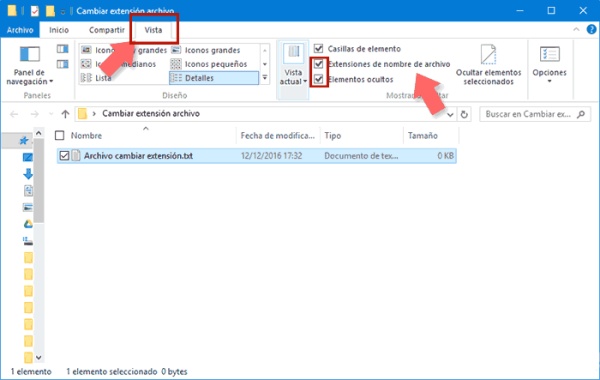The height and width of the screenshot is (380, 600).
Task: Toggle the preview pane icon
Action: point(62,49)
